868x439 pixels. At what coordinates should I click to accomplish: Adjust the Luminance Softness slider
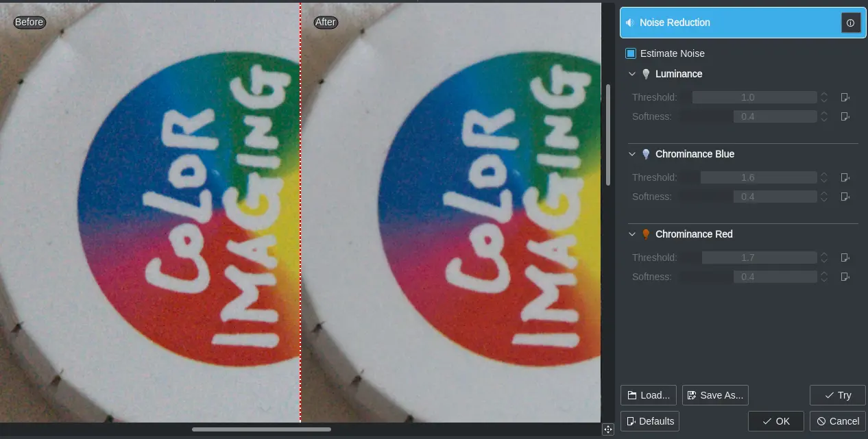point(775,116)
